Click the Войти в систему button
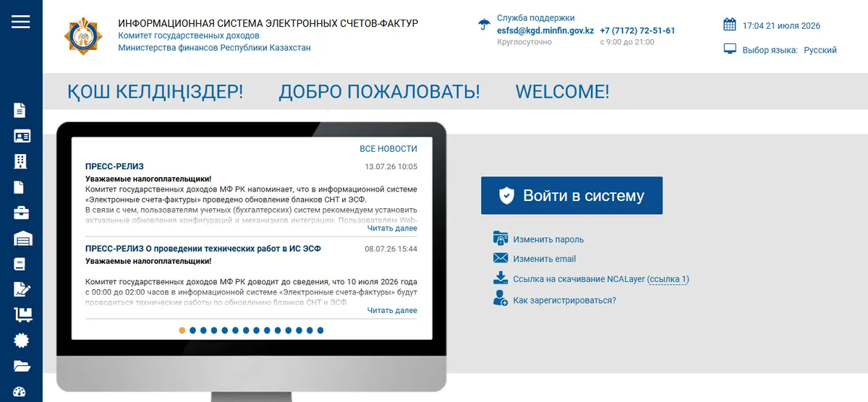The width and height of the screenshot is (868, 402). (x=571, y=195)
